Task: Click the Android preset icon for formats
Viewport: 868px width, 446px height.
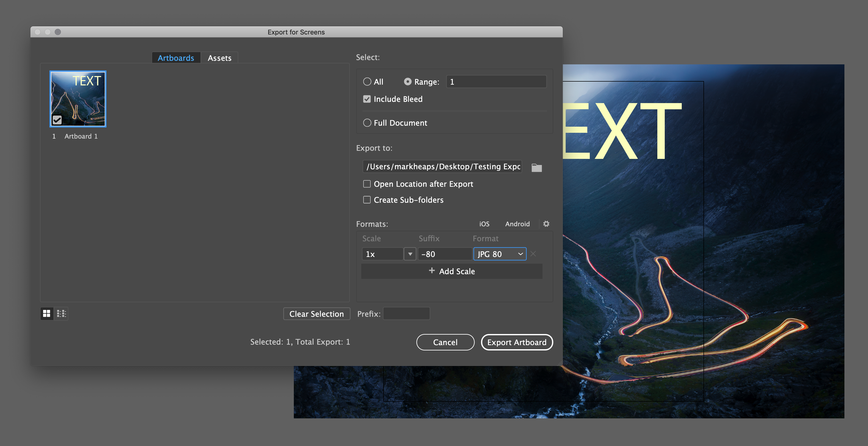Action: [x=517, y=224]
